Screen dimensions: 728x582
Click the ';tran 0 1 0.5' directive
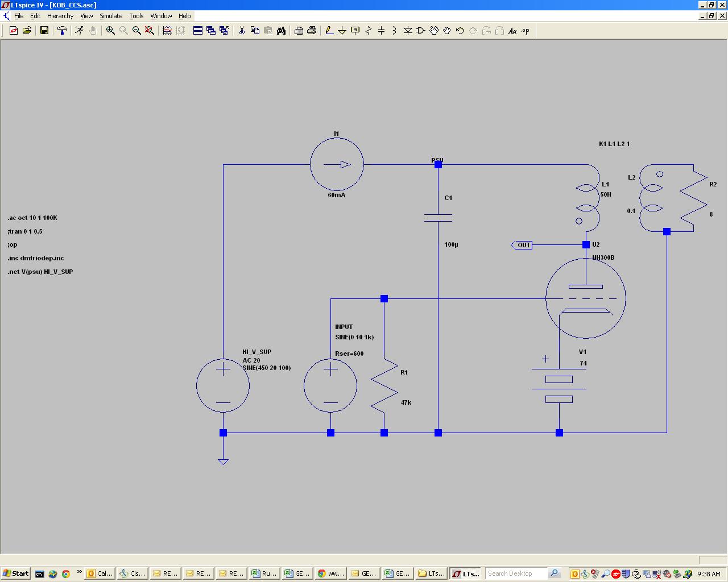coord(25,231)
